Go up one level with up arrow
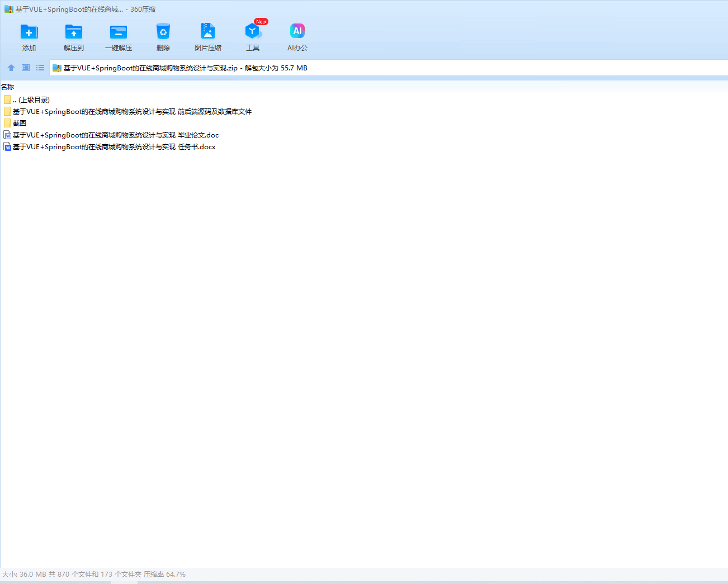 pos(11,68)
